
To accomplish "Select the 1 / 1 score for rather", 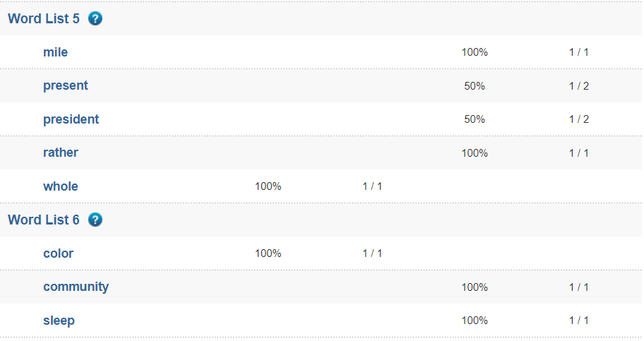I will [x=579, y=153].
